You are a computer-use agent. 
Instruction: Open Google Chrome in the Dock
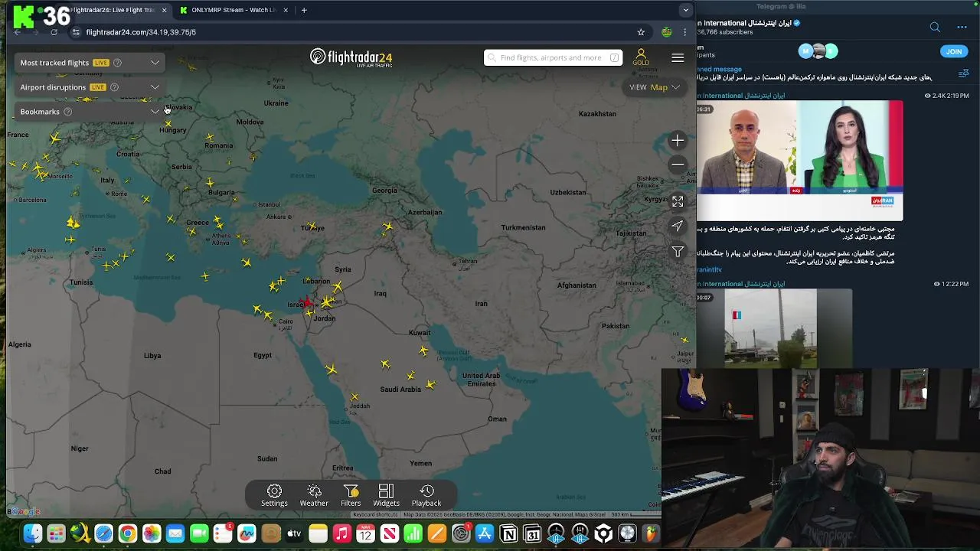(128, 533)
